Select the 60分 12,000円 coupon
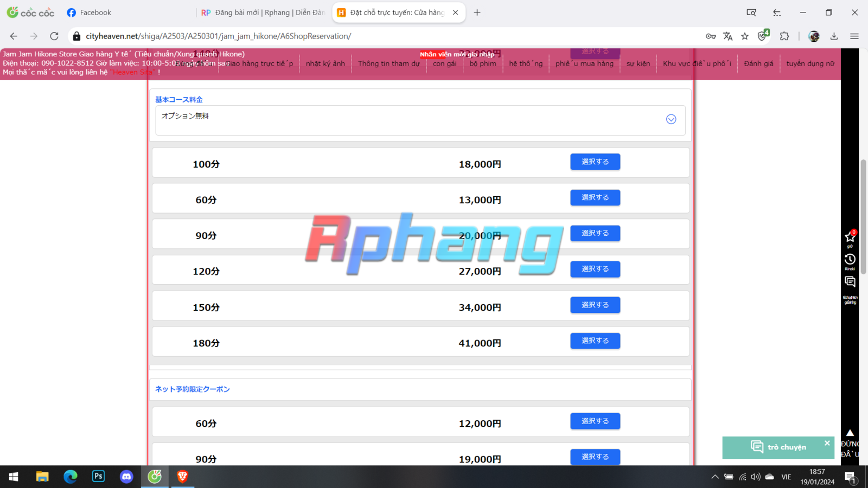 [x=595, y=421]
